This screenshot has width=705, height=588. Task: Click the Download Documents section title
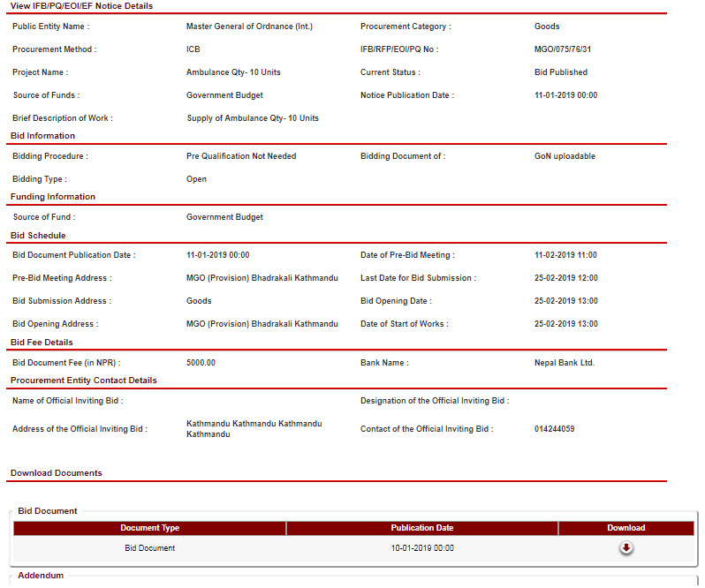(x=57, y=473)
